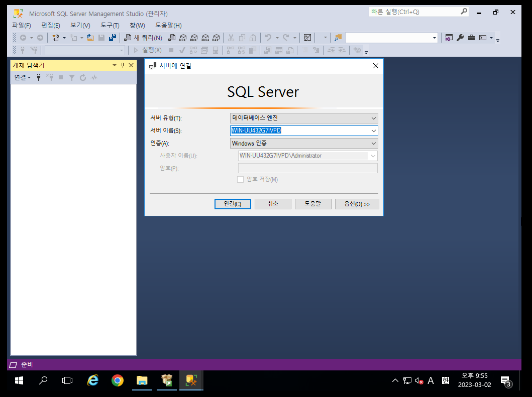The height and width of the screenshot is (397, 532).
Task: Open the 개체 탐색기 window position dropdown
Action: pos(115,65)
